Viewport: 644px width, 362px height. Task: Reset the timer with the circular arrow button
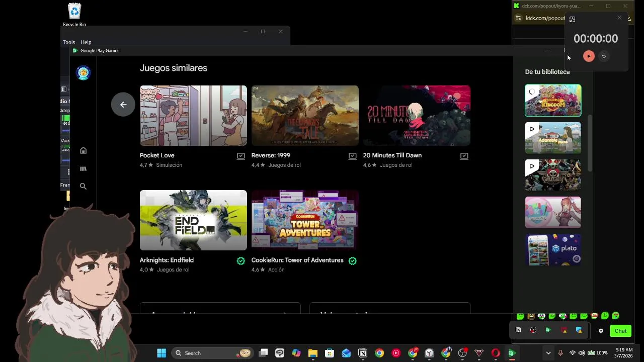point(604,56)
